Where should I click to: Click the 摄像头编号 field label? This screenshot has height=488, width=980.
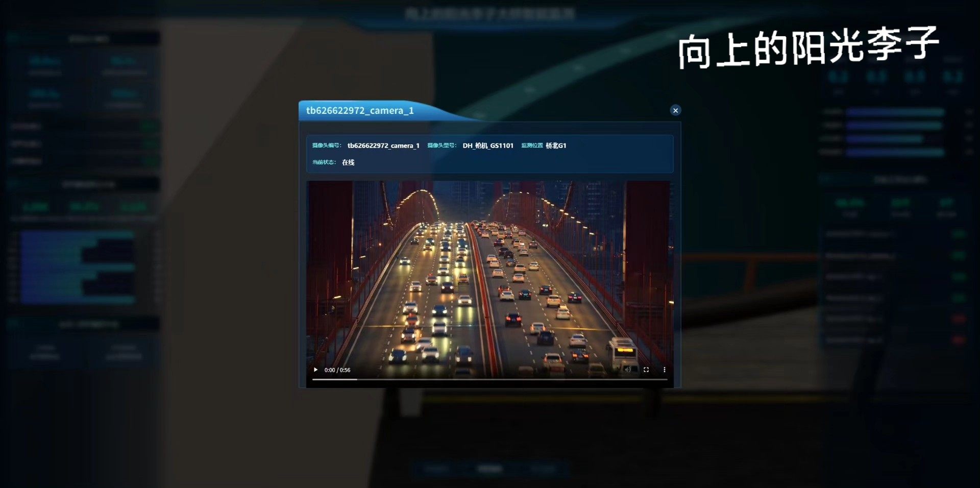point(327,145)
